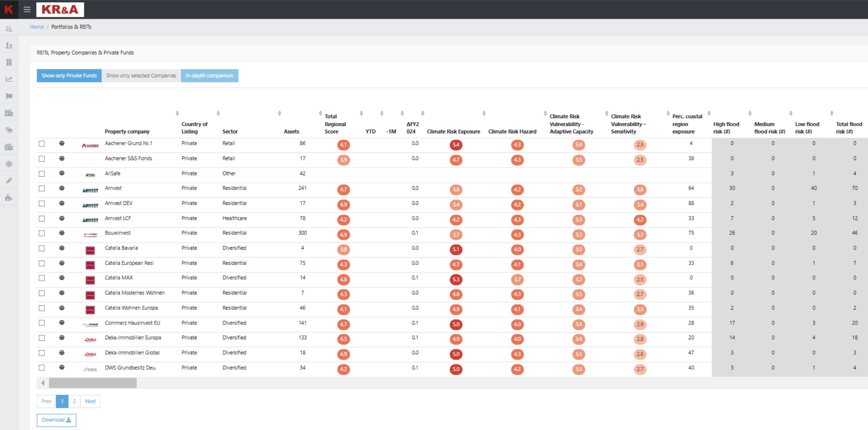Click the globe icon for DWS Grundbesitz Deu.
Image resolution: width=868 pixels, height=430 pixels.
click(x=62, y=367)
